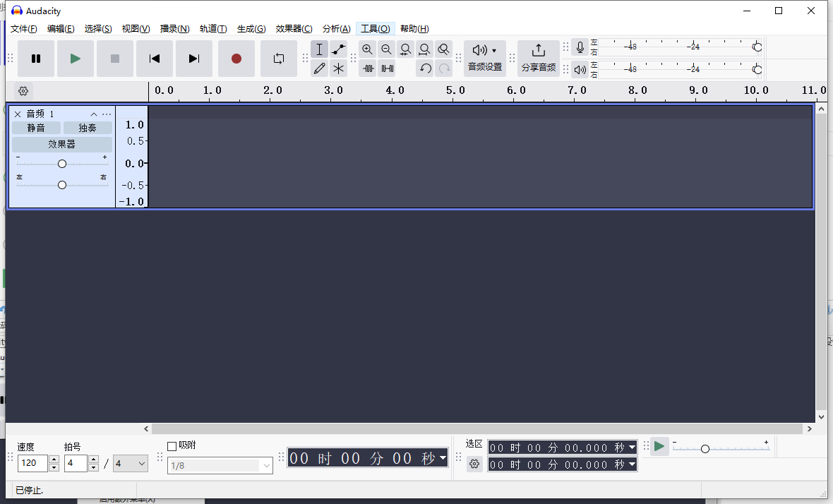Adjust the playback level slider knob
The width and height of the screenshot is (833, 504).
point(757,70)
